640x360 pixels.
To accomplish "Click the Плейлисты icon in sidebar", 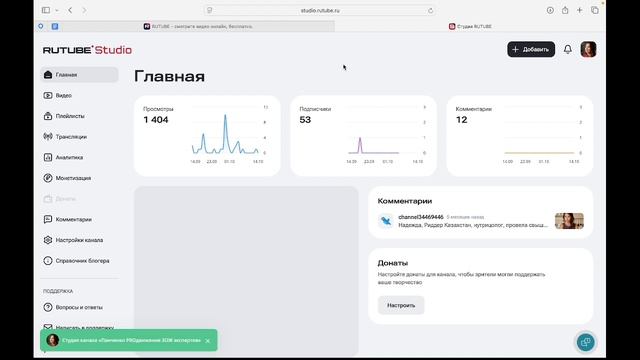I will click(x=48, y=116).
